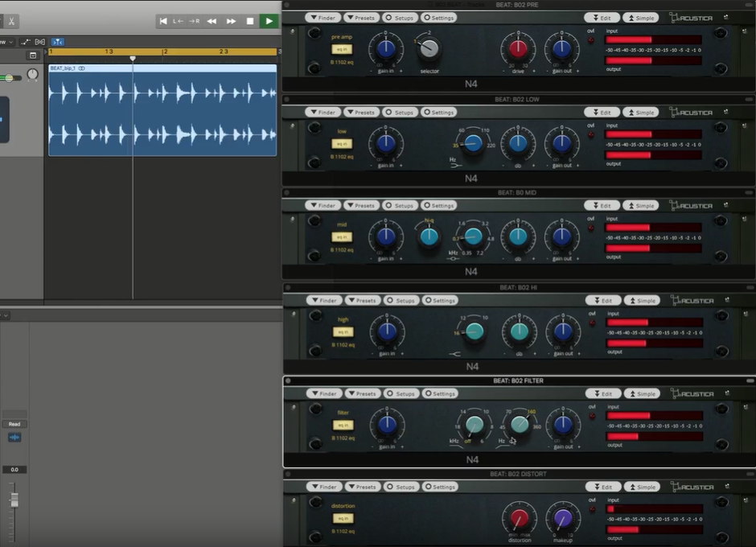The width and height of the screenshot is (756, 547).
Task: Click the playhead marker in the ruler
Action: click(x=133, y=59)
